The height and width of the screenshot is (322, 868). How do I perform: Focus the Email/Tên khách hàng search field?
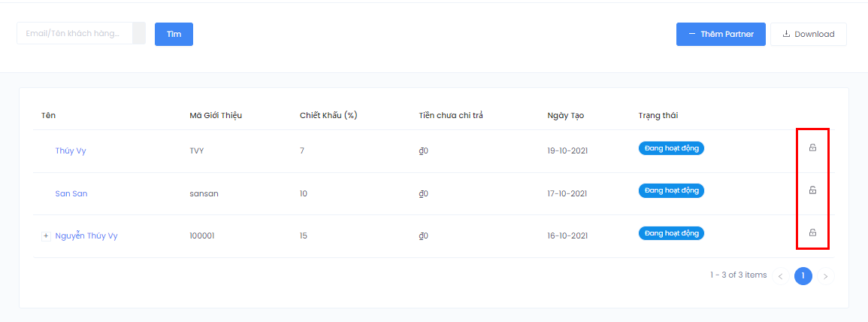75,34
